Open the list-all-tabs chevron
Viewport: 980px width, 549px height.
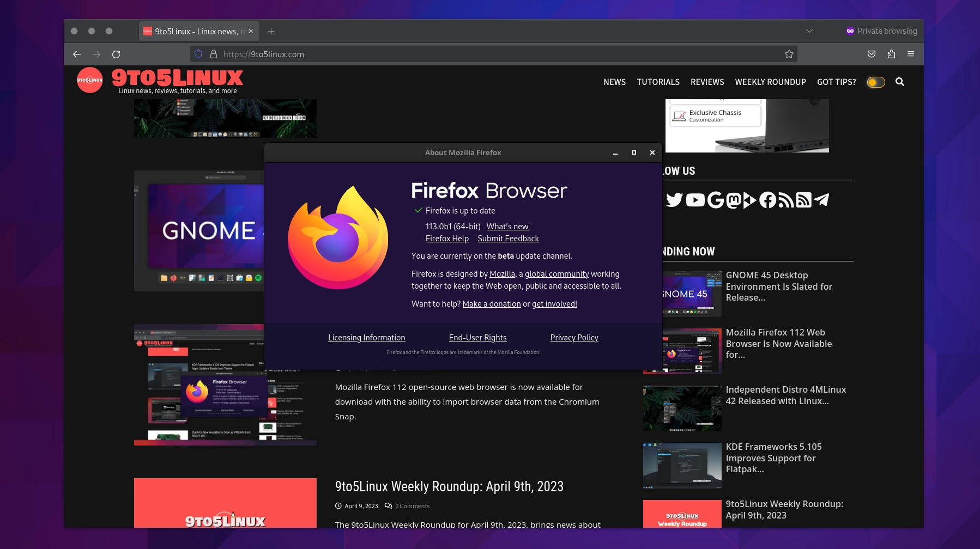tap(809, 31)
